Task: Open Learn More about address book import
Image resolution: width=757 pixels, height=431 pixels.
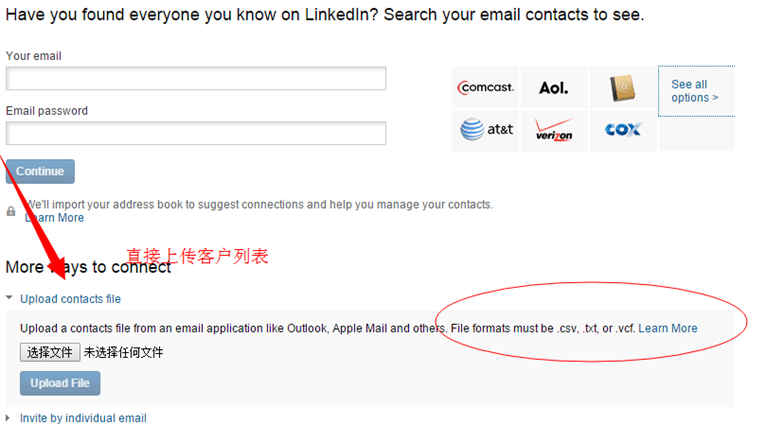Action: (55, 218)
